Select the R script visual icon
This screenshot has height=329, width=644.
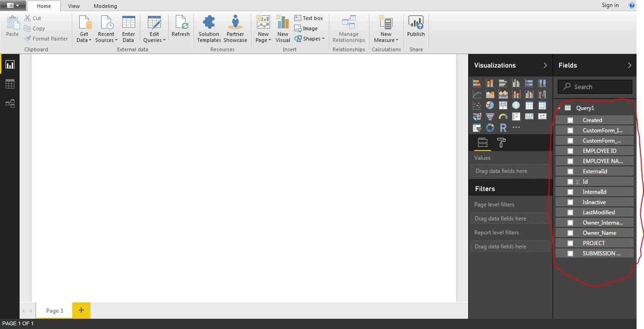coord(503,127)
